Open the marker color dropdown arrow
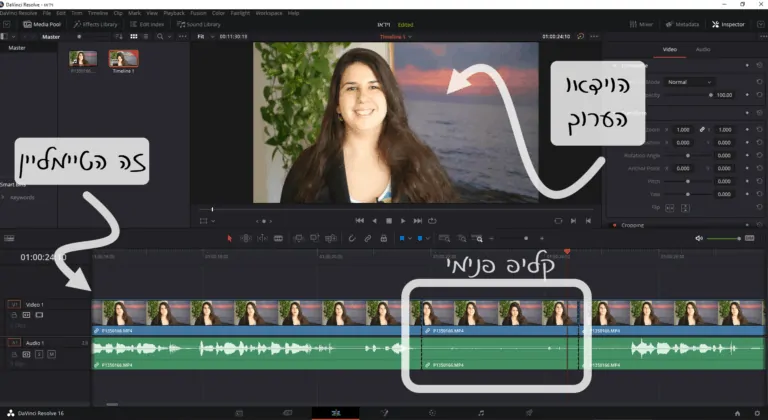This screenshot has height=420, width=768. coord(428,238)
